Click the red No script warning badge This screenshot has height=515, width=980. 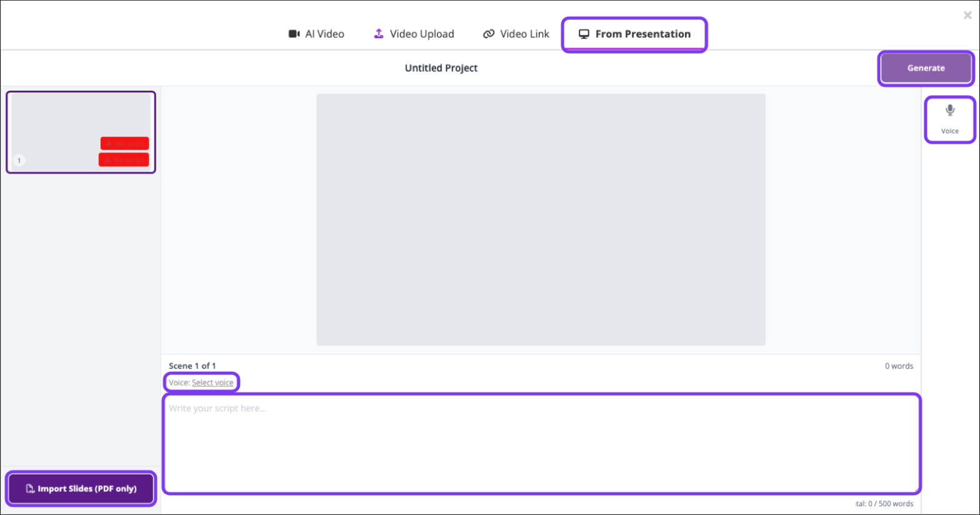(x=124, y=160)
